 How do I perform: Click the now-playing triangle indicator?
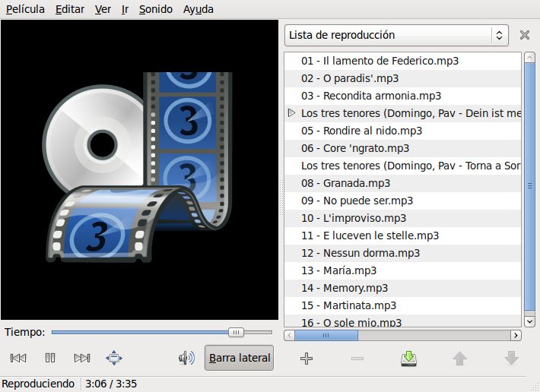pos(292,112)
